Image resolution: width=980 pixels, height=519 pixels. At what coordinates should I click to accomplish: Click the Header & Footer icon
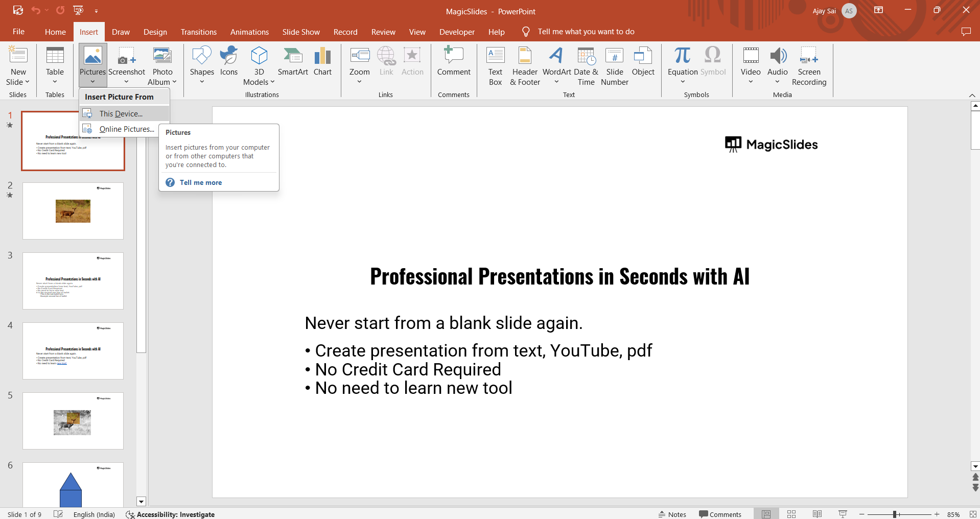click(525, 66)
